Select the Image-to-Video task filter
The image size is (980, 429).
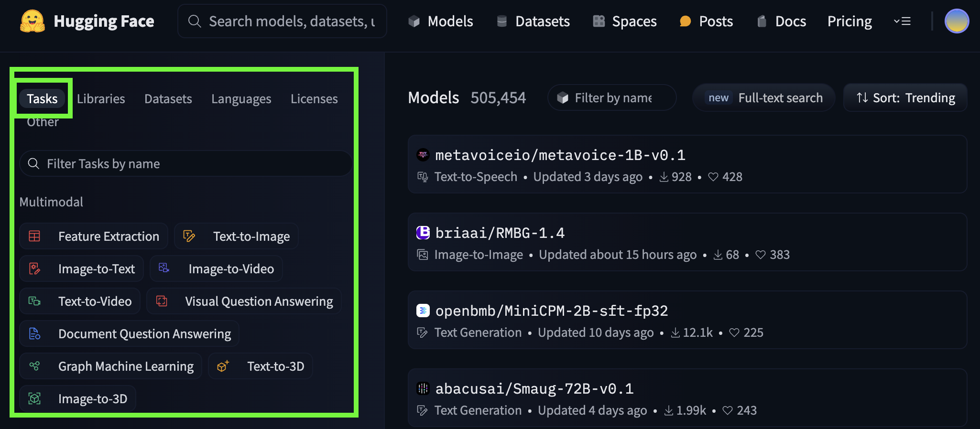[x=216, y=268]
